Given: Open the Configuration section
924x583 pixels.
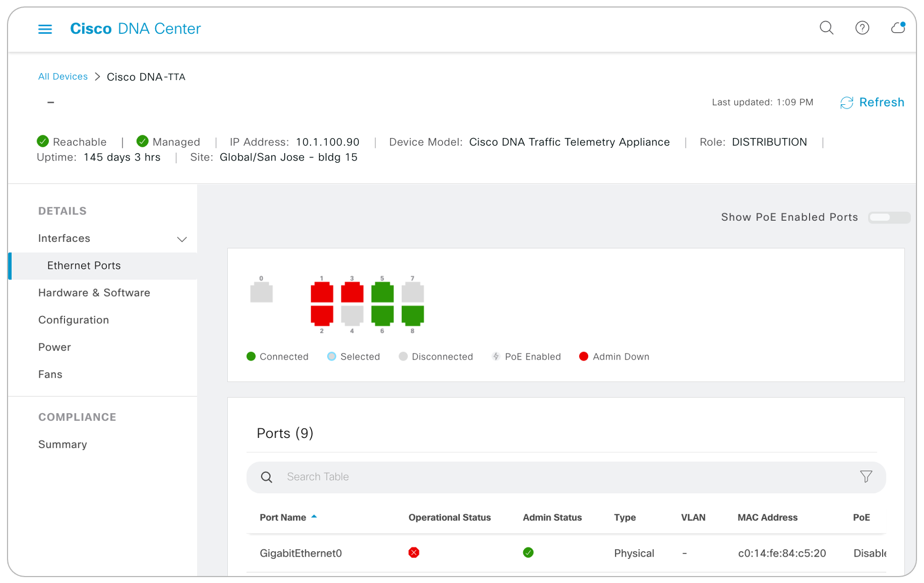Looking at the screenshot, I should 74,320.
